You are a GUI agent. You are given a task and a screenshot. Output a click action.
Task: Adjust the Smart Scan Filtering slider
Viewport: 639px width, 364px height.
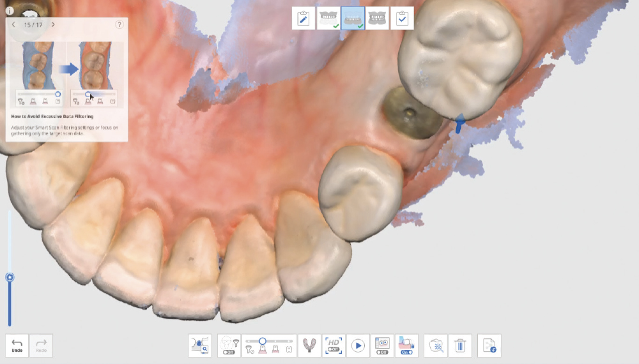(263, 341)
